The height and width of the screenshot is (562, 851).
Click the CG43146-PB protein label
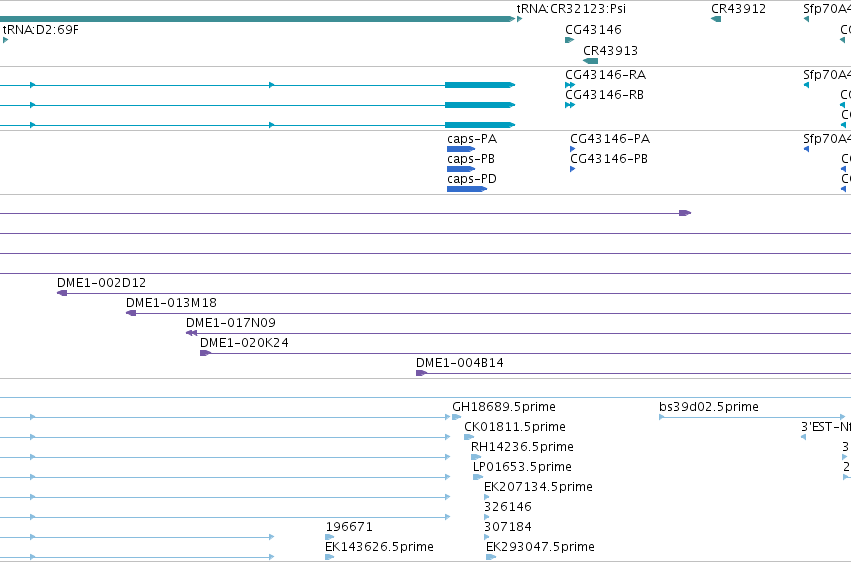point(608,159)
